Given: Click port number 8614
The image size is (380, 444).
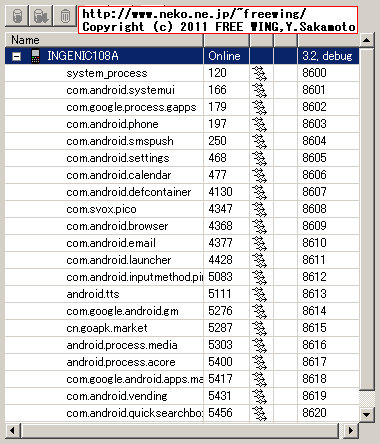Looking at the screenshot, I should click(314, 311).
